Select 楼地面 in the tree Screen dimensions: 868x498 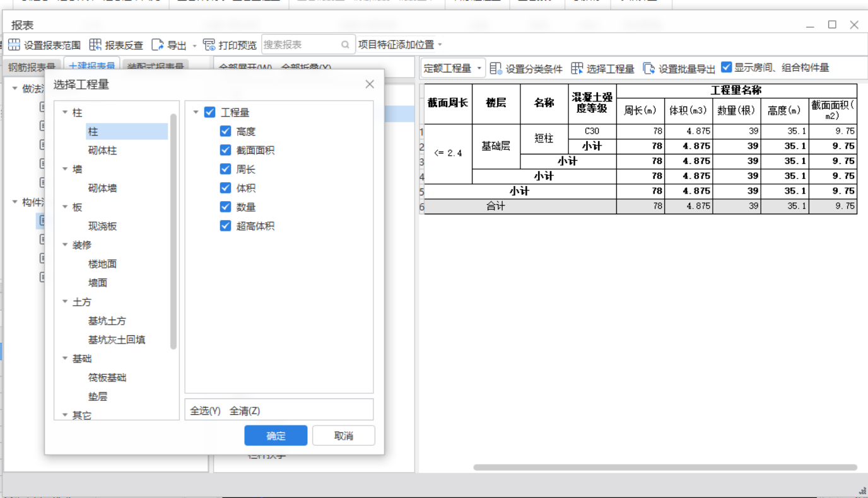coord(102,264)
